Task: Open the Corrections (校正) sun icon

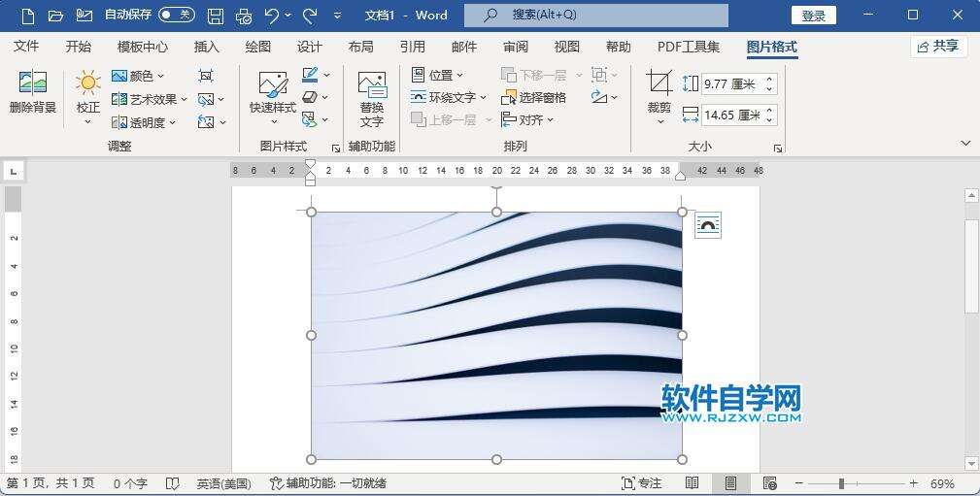Action: (88, 83)
